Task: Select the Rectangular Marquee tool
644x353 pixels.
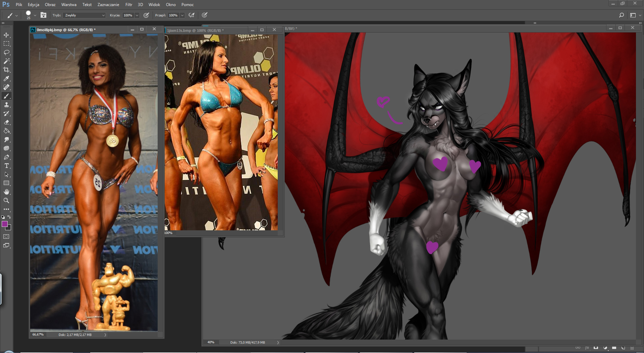Action: (x=6, y=44)
